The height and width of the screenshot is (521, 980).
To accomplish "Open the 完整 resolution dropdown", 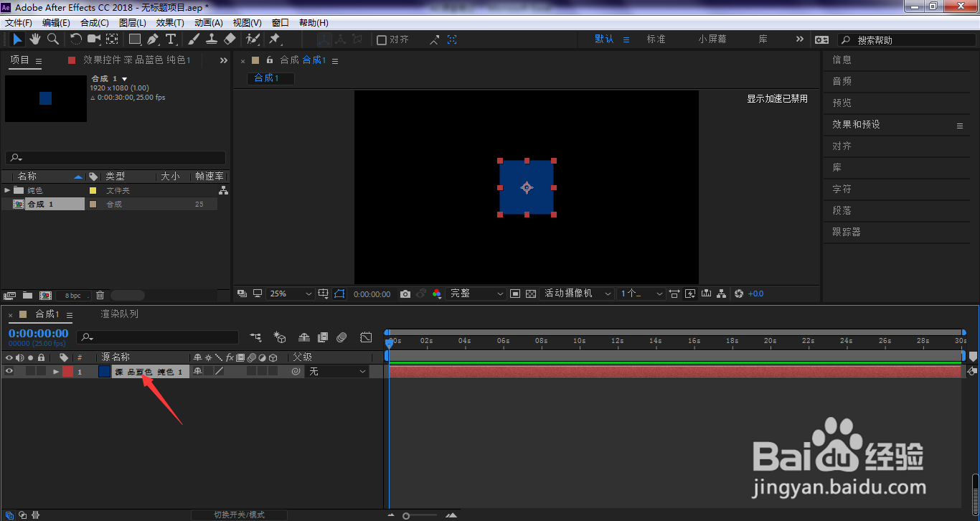I will 476,294.
